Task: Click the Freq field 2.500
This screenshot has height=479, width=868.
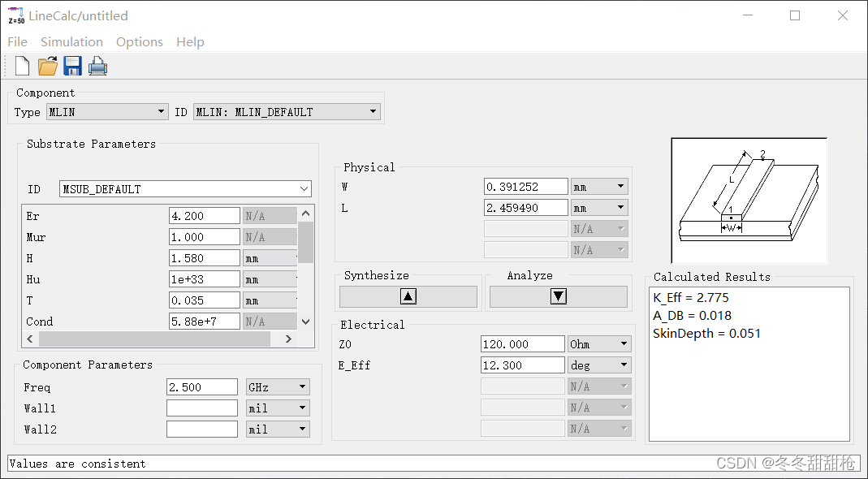Action: (x=202, y=387)
